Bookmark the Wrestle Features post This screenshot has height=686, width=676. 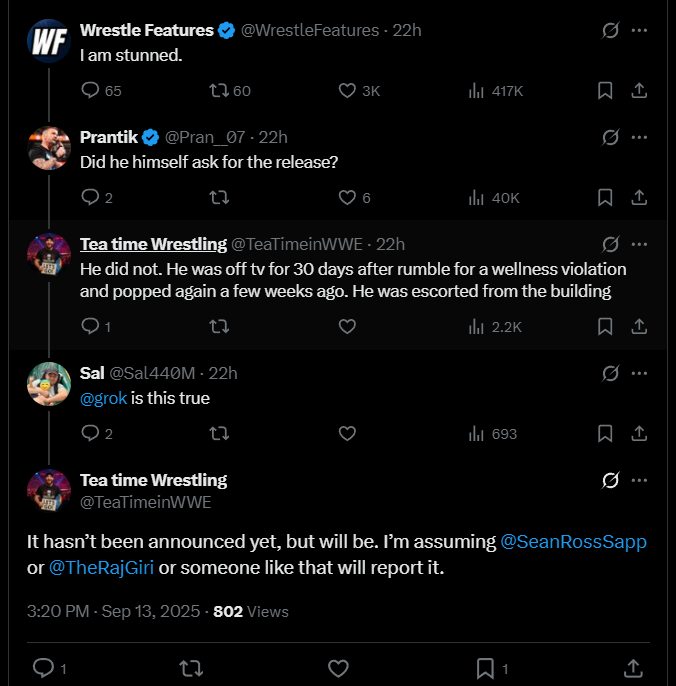click(605, 91)
